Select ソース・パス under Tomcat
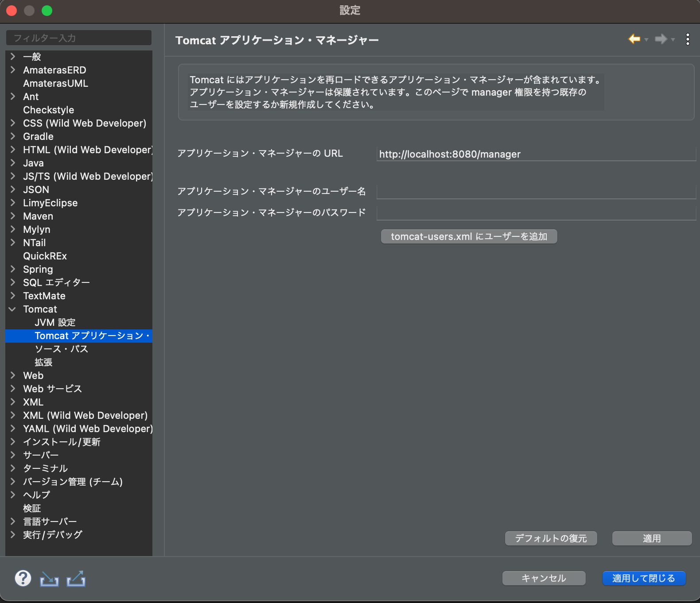Viewport: 700px width, 603px height. click(61, 349)
